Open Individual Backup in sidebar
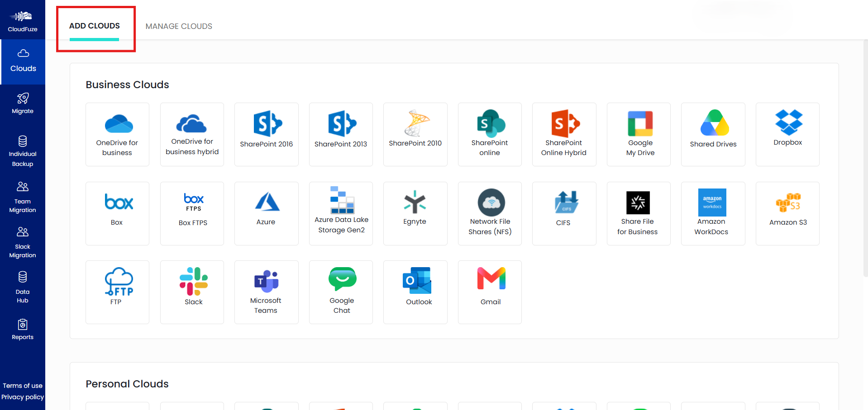The image size is (868, 410). (x=23, y=151)
